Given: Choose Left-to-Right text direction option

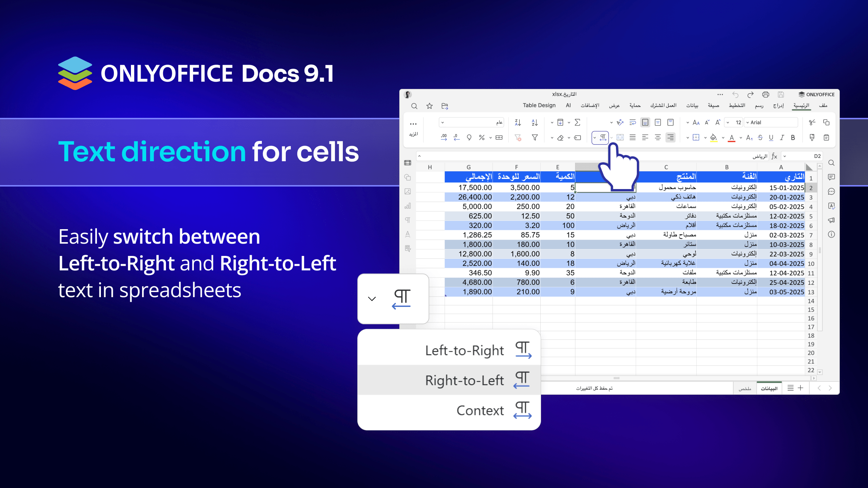Looking at the screenshot, I should tap(464, 350).
